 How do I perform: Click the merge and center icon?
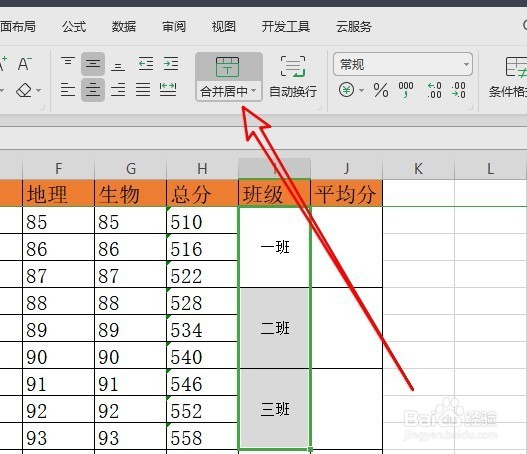pos(227,67)
